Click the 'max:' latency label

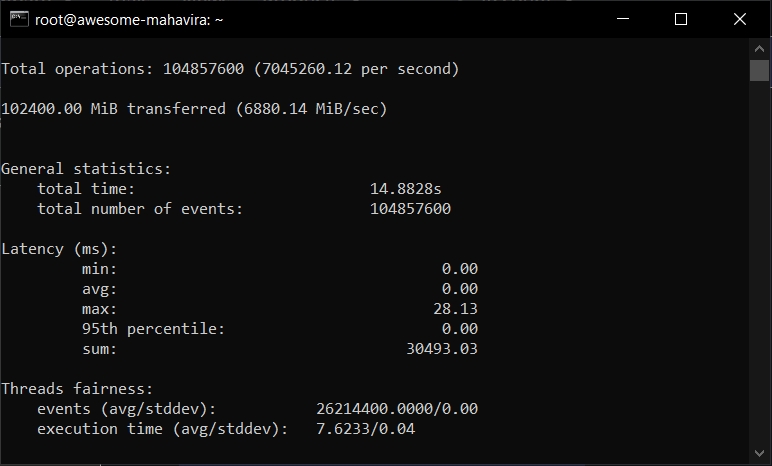click(99, 309)
